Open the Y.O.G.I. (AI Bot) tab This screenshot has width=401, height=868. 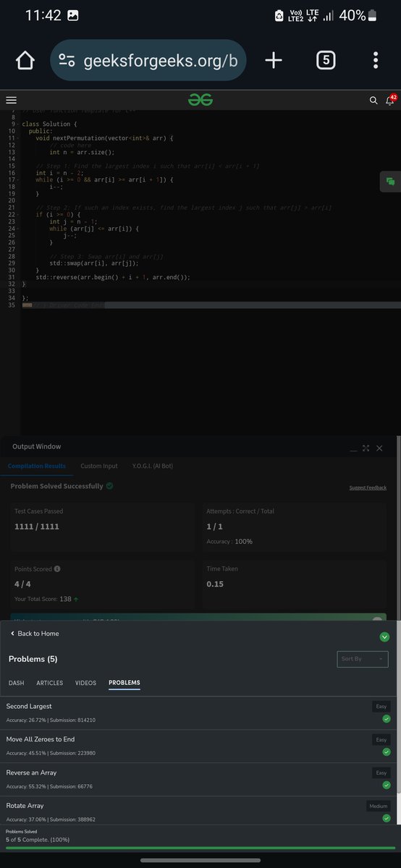152,467
